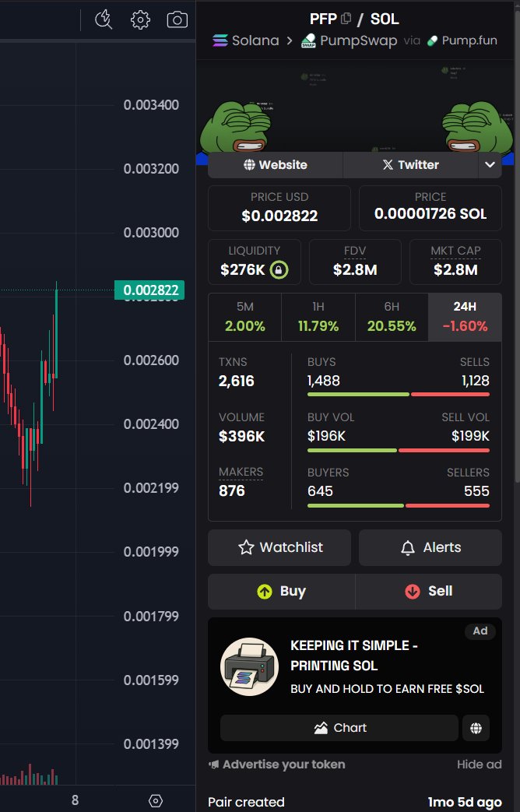Select the 24H timeframe tab
The image size is (520, 812).
[x=465, y=317]
